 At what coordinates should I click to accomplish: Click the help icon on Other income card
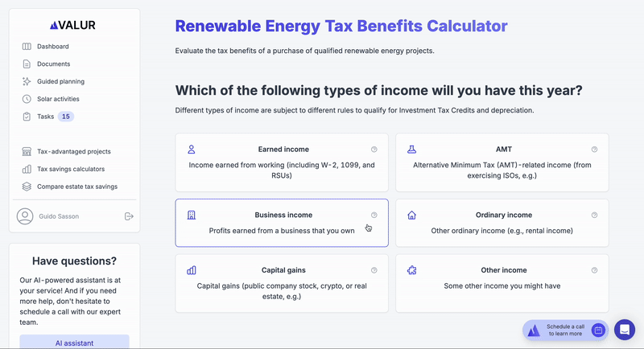point(594,270)
